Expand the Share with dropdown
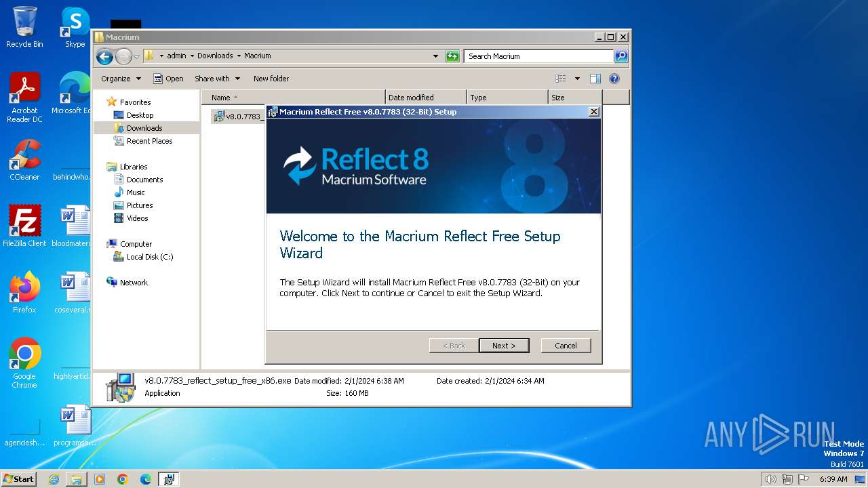The width and height of the screenshot is (868, 488). (x=217, y=79)
